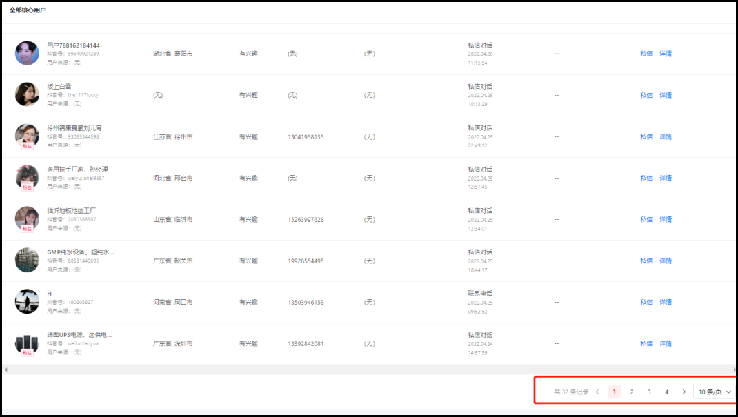Send 私信 to the GMP纯水设备 user
This screenshot has width=738, height=417.
(646, 261)
